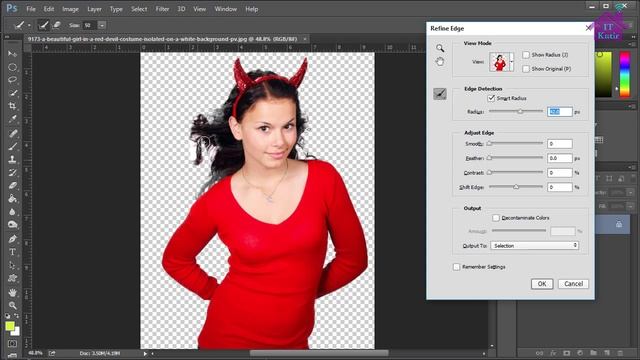Select the Move tool
Viewport: 640px width, 360px height.
click(x=13, y=53)
